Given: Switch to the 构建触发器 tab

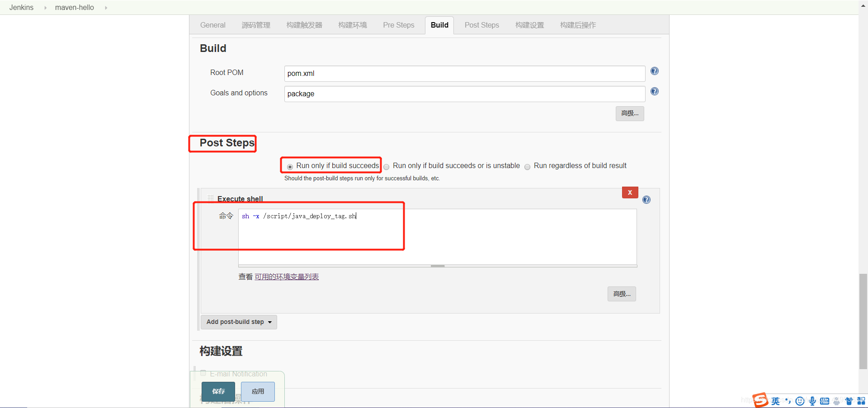Looking at the screenshot, I should (x=304, y=25).
